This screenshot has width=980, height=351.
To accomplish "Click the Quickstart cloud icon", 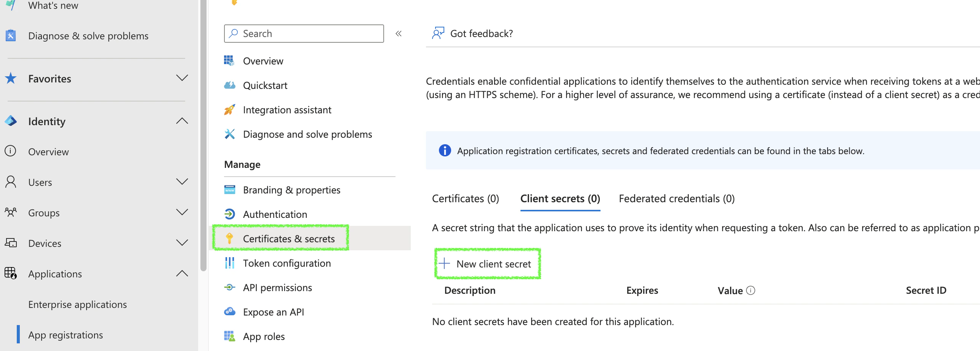I will click(x=229, y=85).
